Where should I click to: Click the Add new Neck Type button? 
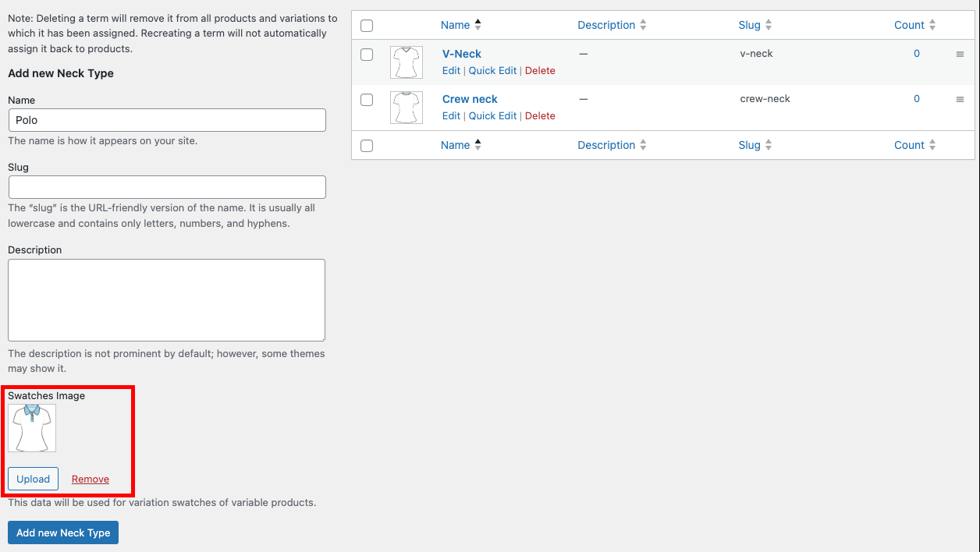(x=62, y=533)
